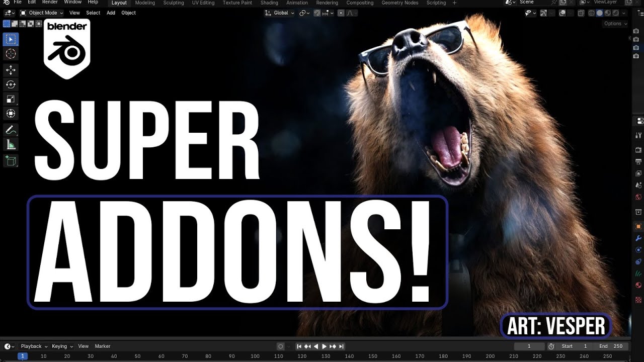Screen dimensions: 644x362
Task: Open the File menu
Action: [18, 3]
